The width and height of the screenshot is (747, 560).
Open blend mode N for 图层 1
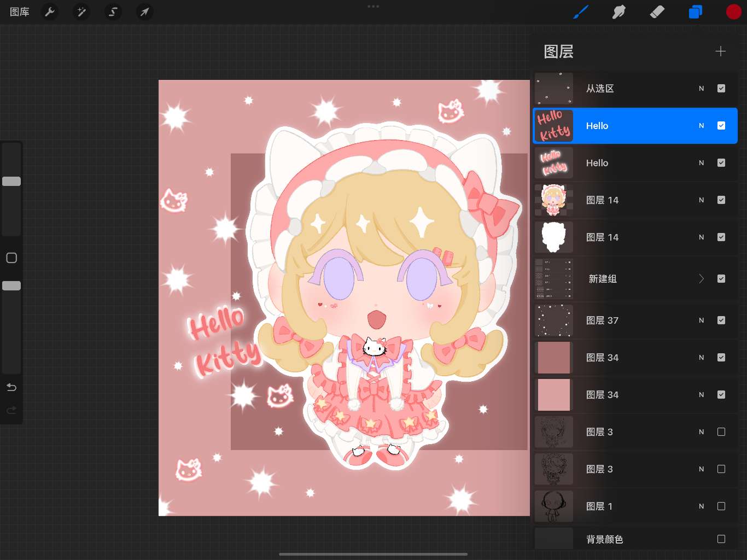702,506
